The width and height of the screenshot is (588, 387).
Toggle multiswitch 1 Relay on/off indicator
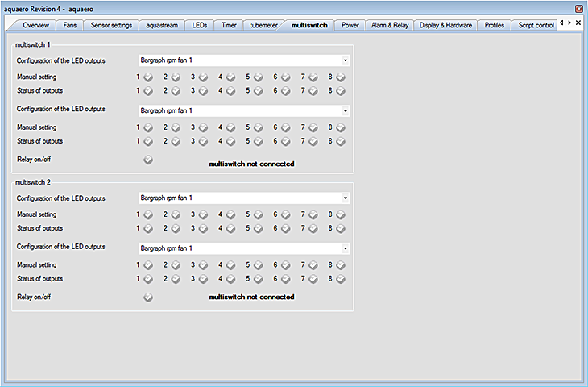[148, 160]
